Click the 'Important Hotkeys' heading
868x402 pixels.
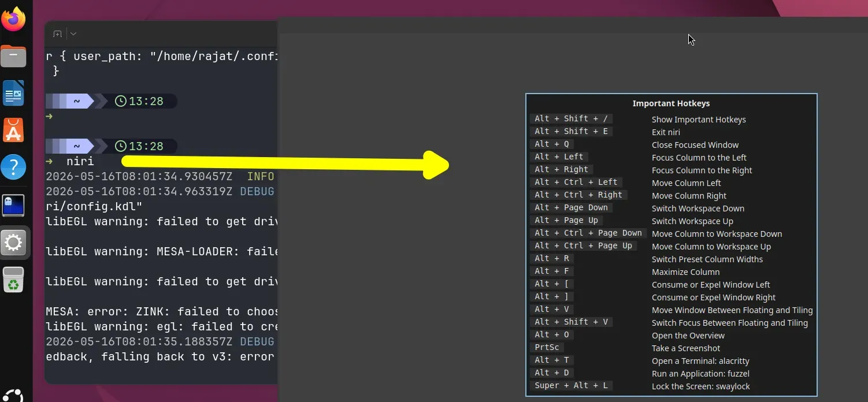click(x=671, y=103)
